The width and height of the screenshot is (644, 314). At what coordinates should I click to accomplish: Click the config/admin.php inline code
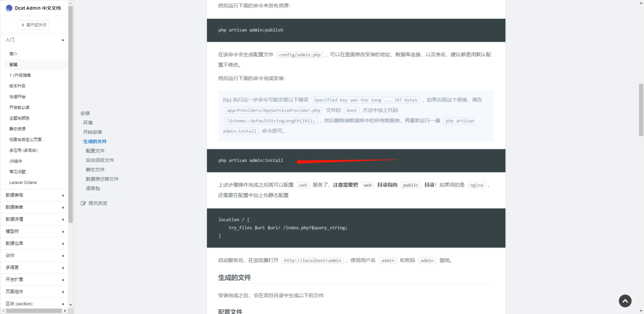300,55
